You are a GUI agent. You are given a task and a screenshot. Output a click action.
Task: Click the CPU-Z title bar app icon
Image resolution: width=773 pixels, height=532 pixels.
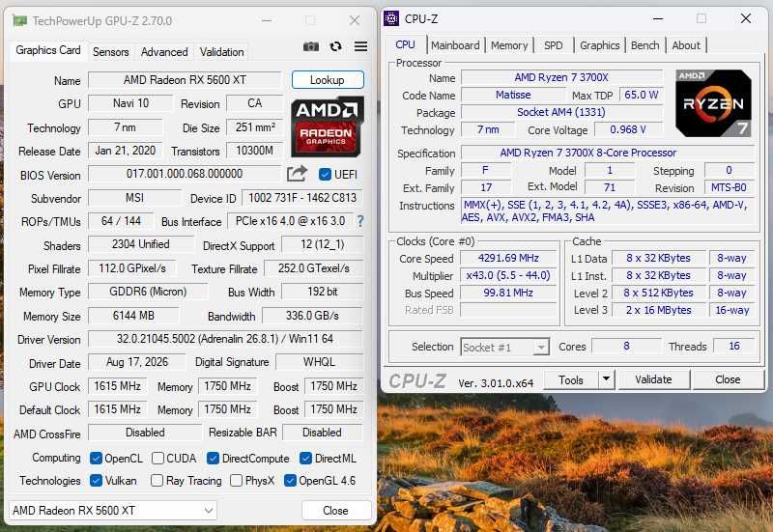pyautogui.click(x=391, y=18)
